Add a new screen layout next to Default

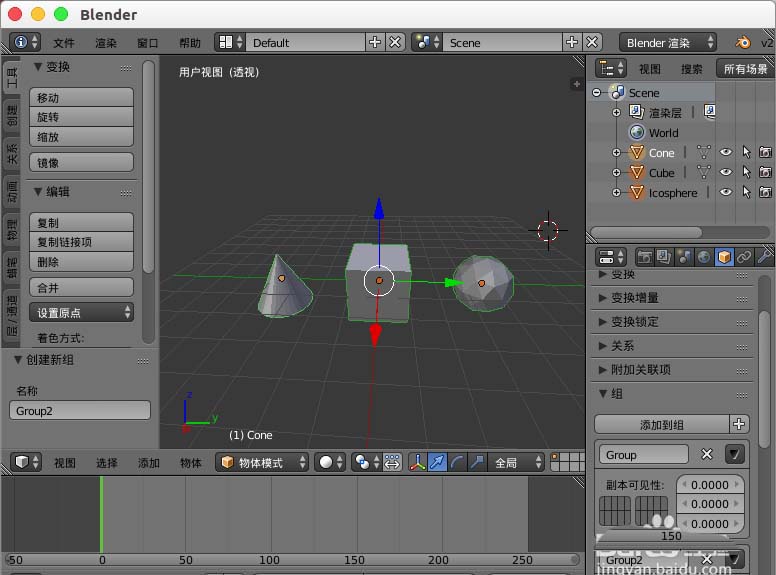[x=375, y=43]
